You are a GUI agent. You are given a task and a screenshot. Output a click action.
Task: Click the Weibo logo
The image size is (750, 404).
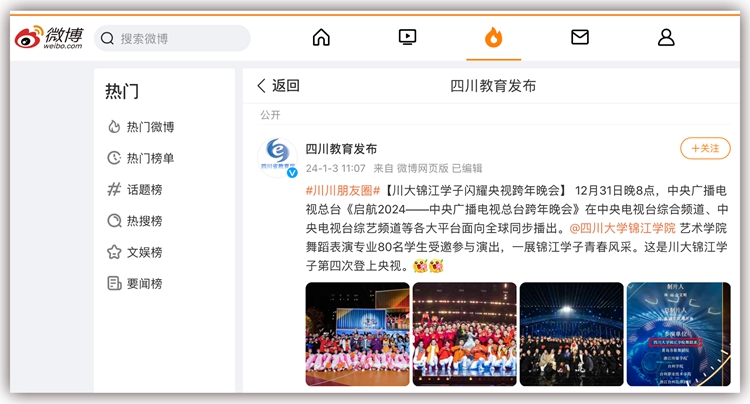49,38
